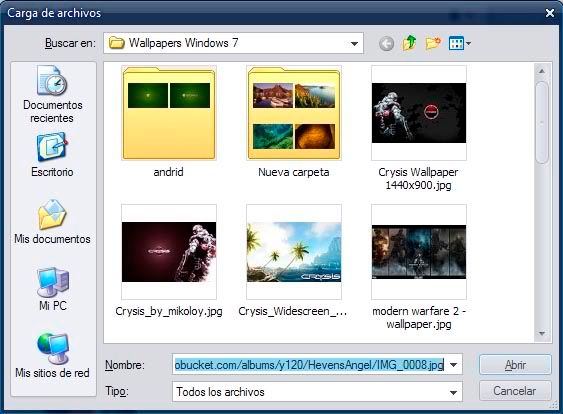This screenshot has height=414, width=563.
Task: Create a new folder with toolbar icon
Action: [x=433, y=43]
